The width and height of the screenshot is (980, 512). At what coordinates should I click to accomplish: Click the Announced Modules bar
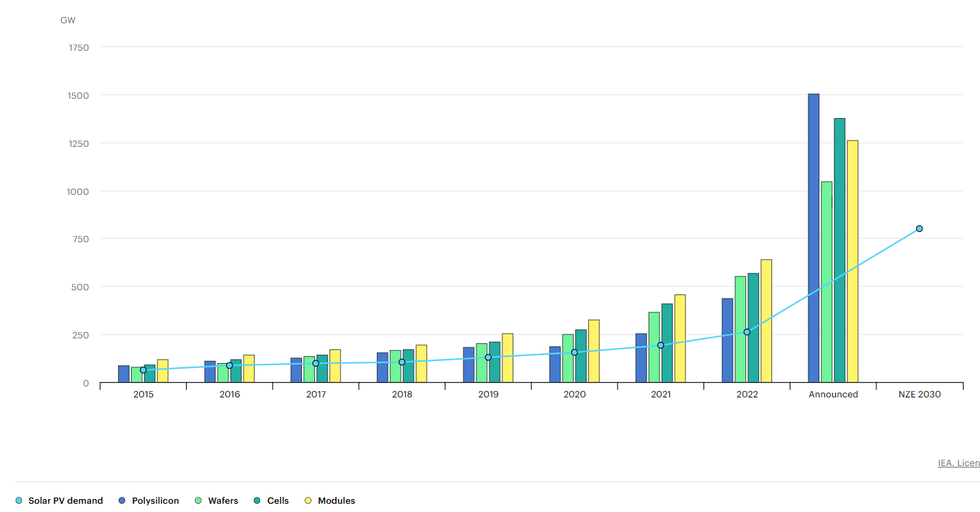[852, 261]
